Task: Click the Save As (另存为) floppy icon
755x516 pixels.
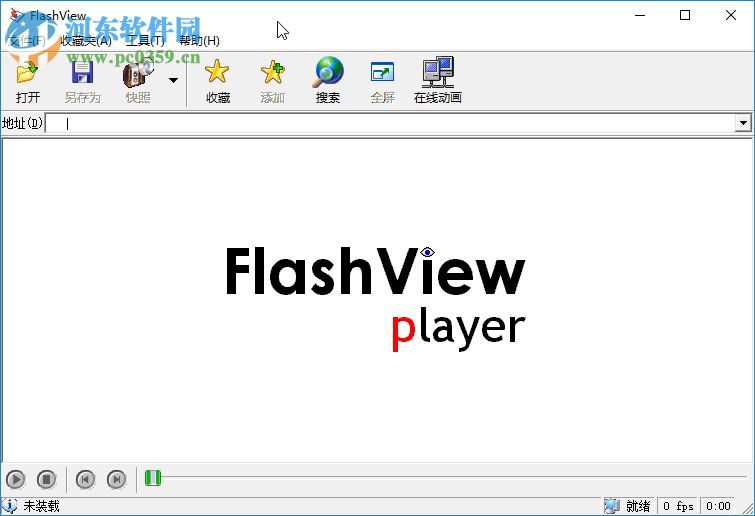Action: click(82, 72)
